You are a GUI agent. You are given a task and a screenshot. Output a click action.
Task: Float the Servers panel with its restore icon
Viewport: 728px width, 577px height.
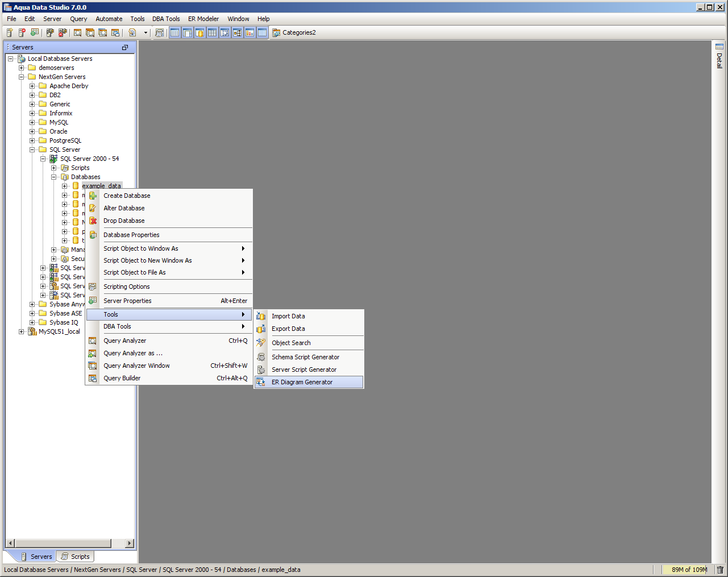click(125, 47)
